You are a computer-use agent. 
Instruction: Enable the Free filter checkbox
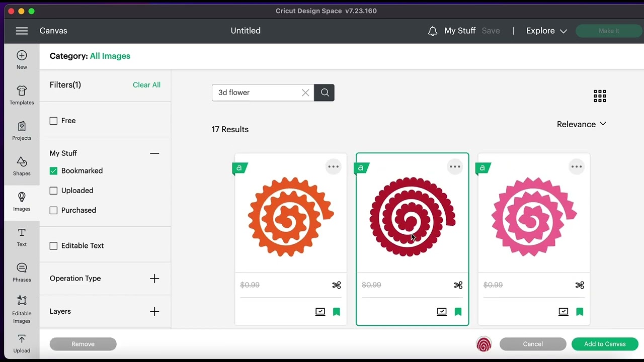coord(54,121)
